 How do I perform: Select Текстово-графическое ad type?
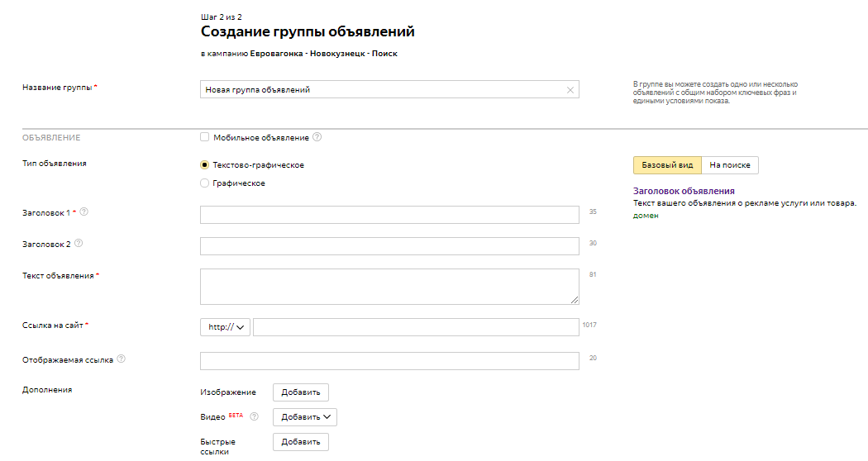205,165
